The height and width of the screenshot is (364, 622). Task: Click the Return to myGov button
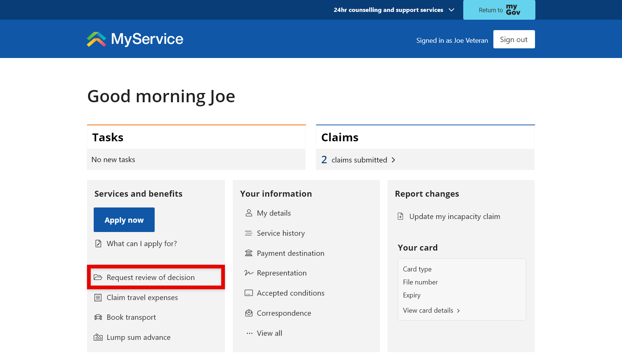pyautogui.click(x=499, y=10)
